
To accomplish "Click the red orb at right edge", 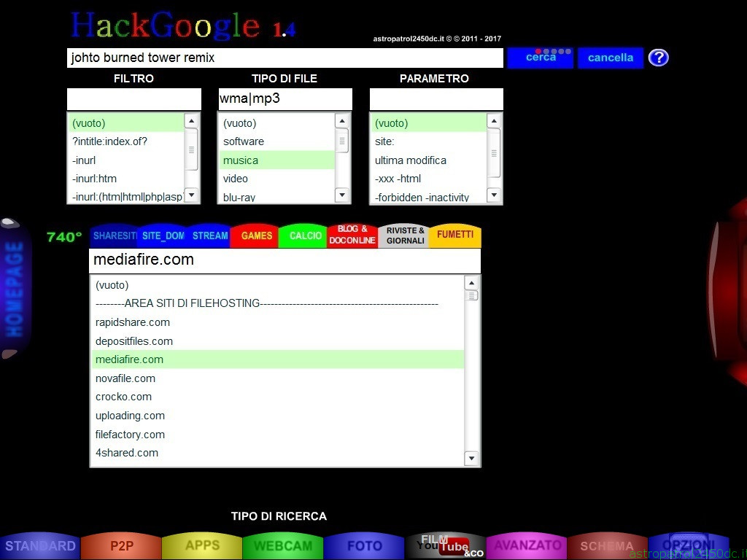I will click(727, 292).
